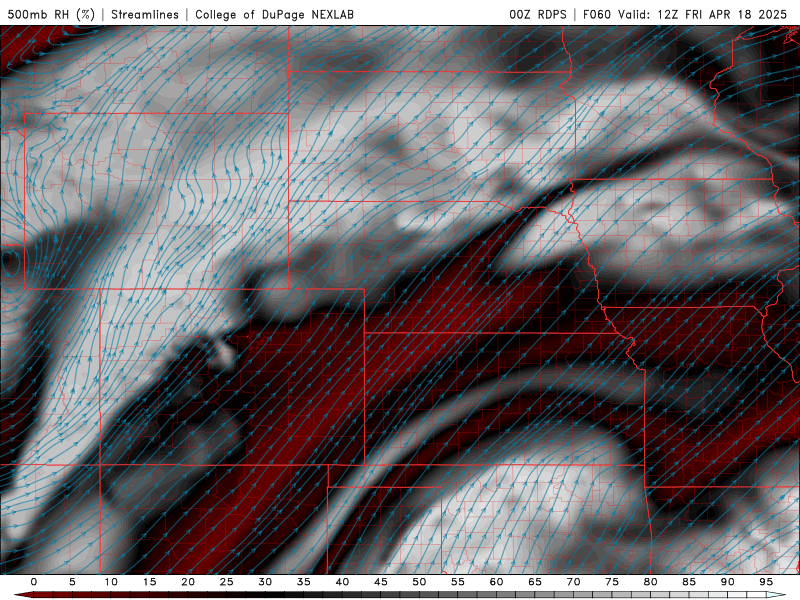Screen dimensions: 800x600
Task: Click the '500mb RH (%)' title text
Action: coord(51,14)
